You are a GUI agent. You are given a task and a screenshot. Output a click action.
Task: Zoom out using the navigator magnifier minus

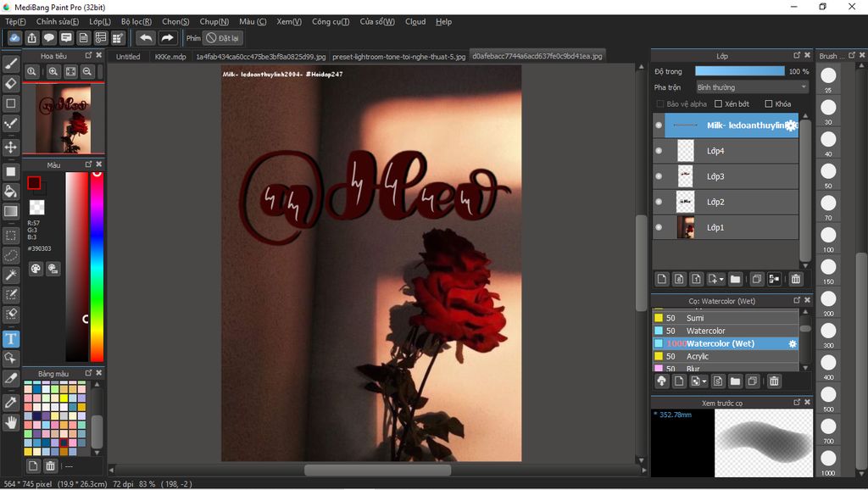[87, 71]
